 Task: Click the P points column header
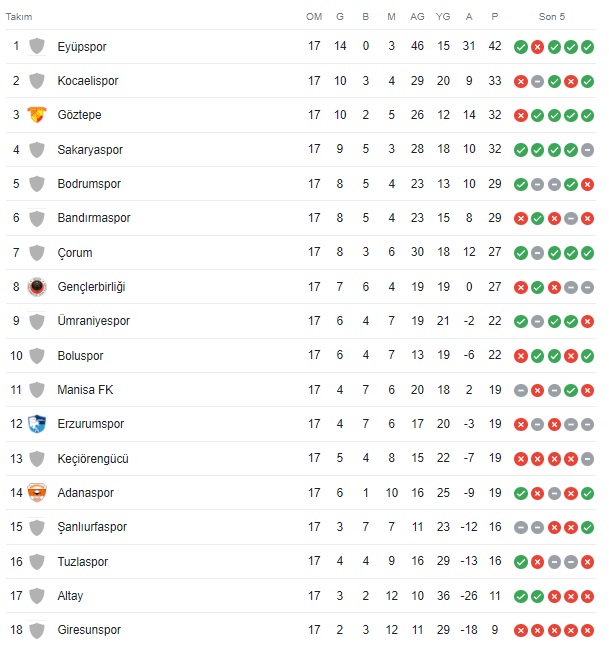pos(495,17)
